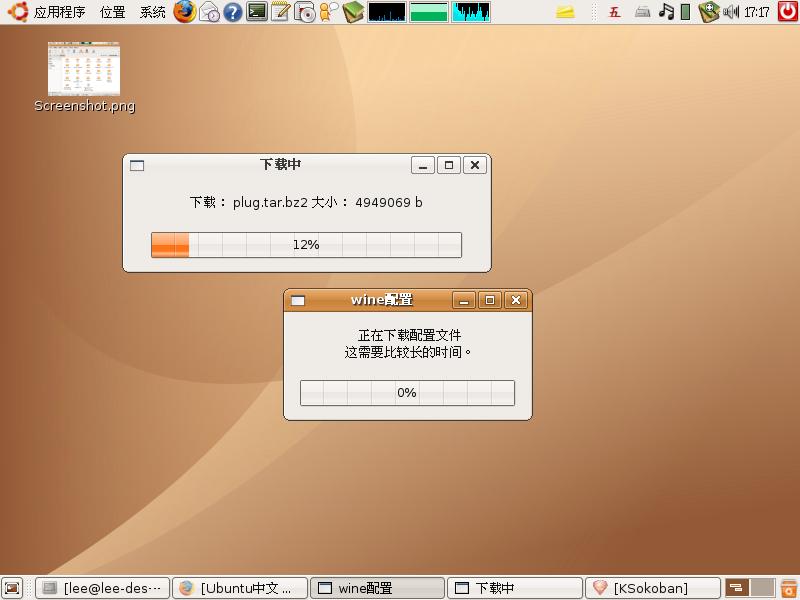Open the 系统 (System) menu
The width and height of the screenshot is (800, 600).
[x=152, y=12]
